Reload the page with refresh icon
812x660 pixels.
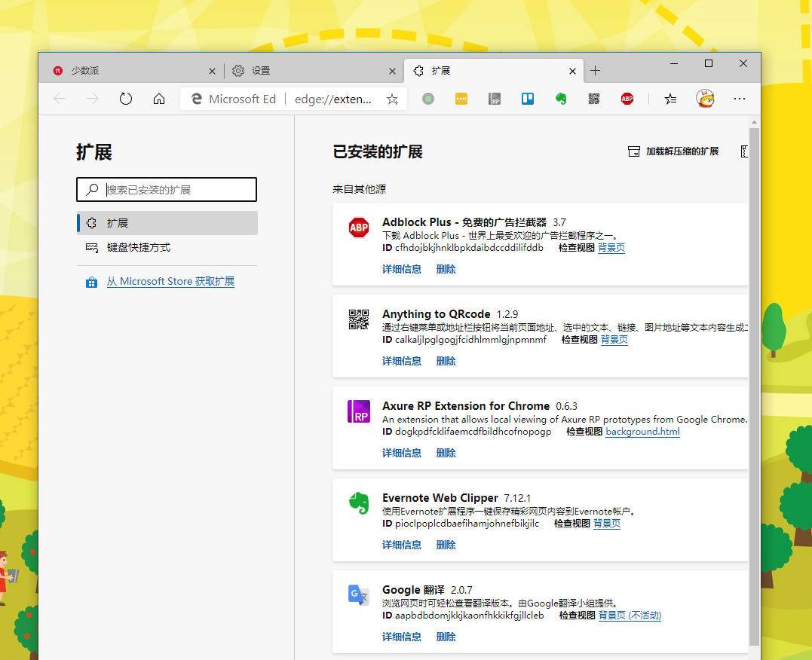126,99
